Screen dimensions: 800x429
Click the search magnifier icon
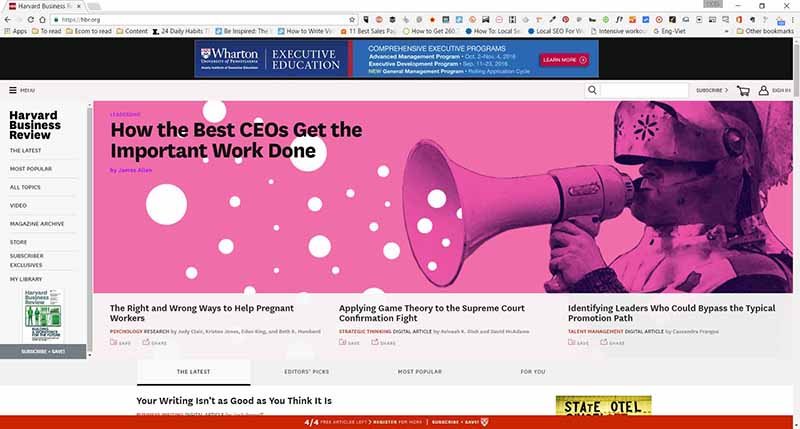[x=592, y=90]
